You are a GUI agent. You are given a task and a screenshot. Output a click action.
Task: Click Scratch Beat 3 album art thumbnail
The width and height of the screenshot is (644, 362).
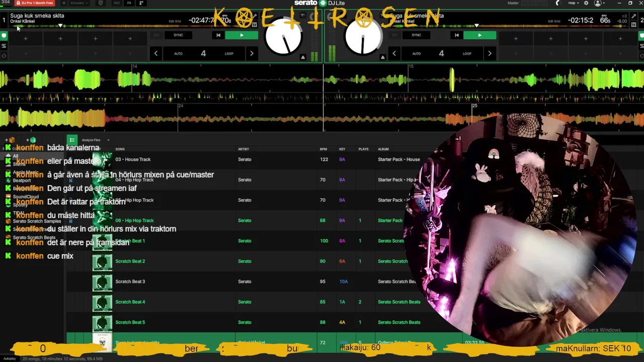pos(102,282)
